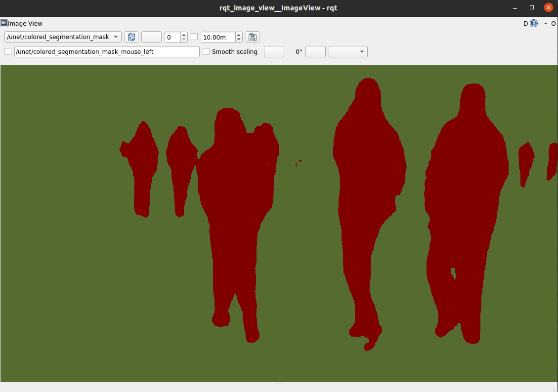The image size is (558, 392).
Task: Toggle the checkbox before the 10.00m field
Action: tap(194, 37)
